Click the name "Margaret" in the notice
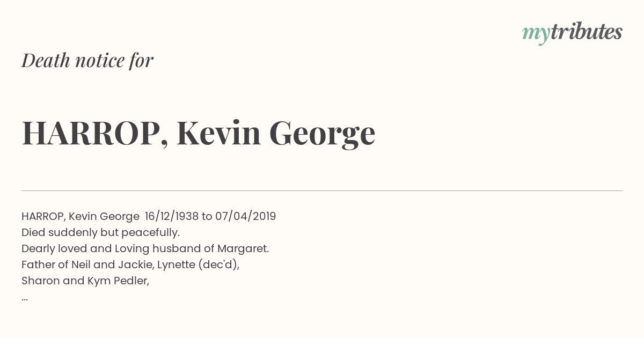Image resolution: width=644 pixels, height=338 pixels. coord(243,248)
